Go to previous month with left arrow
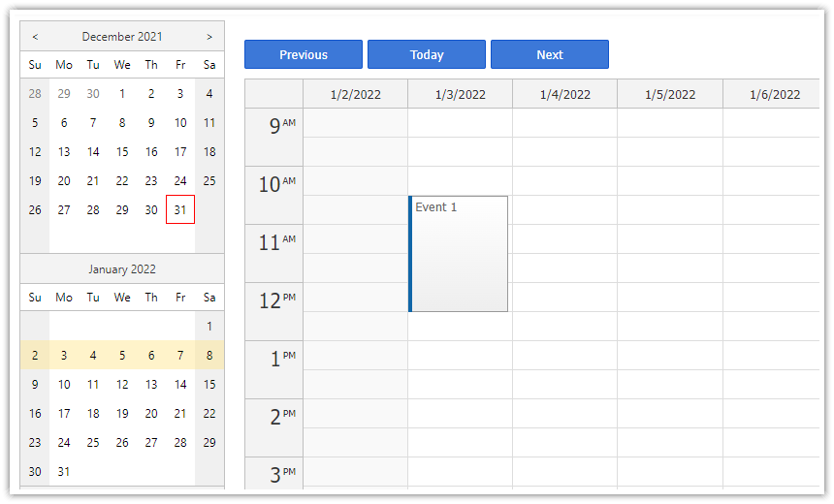 (x=35, y=37)
